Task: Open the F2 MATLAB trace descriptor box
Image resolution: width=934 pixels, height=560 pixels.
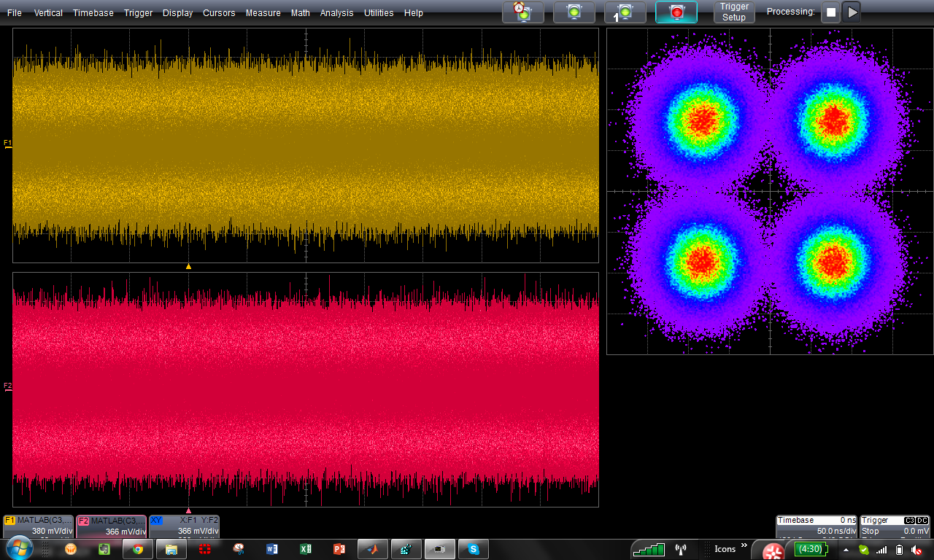Action: click(111, 526)
